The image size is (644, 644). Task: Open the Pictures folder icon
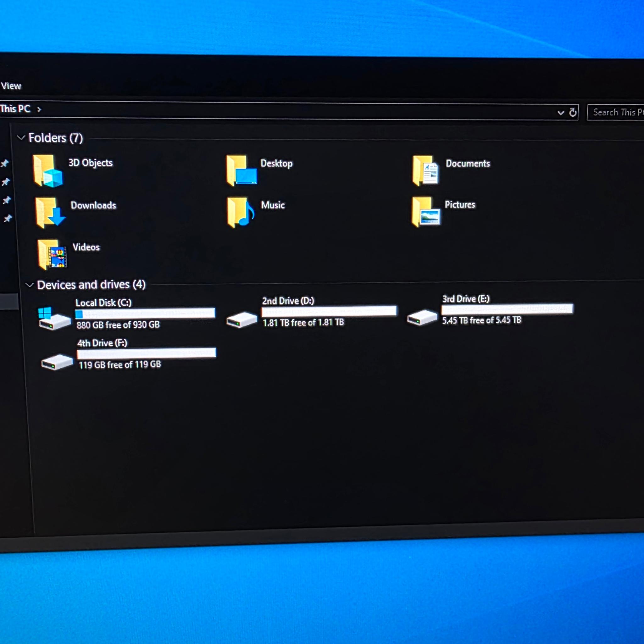pyautogui.click(x=426, y=212)
